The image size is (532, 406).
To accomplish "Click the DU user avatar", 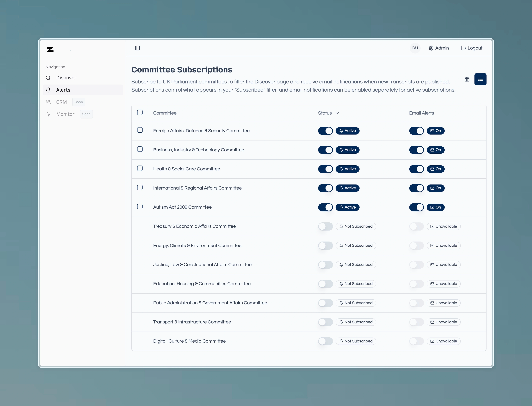I will tap(415, 48).
